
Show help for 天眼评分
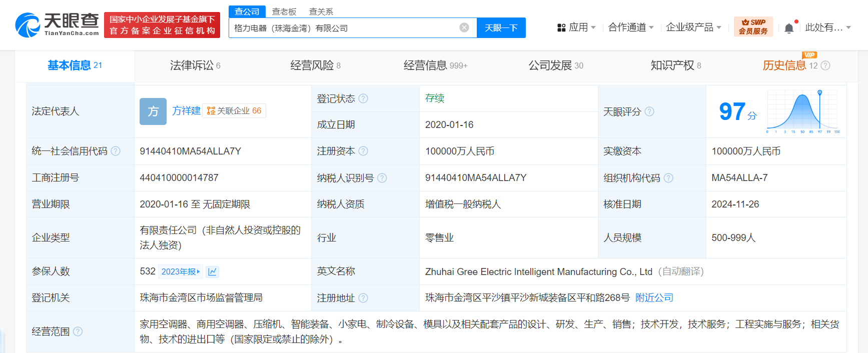tap(649, 111)
